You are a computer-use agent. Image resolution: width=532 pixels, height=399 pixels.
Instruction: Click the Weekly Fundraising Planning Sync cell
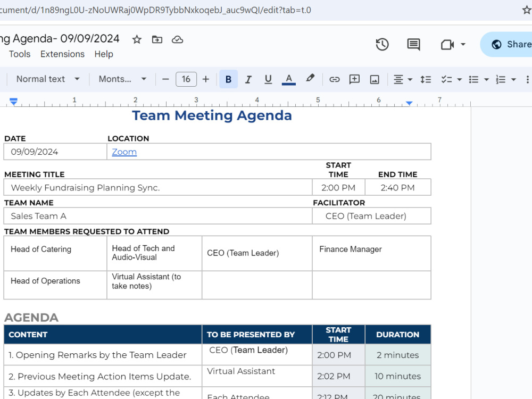point(158,188)
